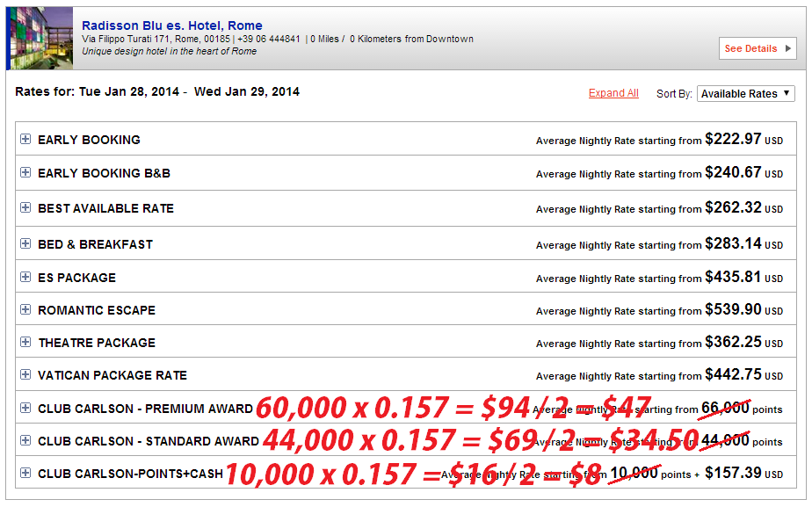
Task: Click the Radisson Blu hotel thumbnail image
Action: pyautogui.click(x=40, y=39)
